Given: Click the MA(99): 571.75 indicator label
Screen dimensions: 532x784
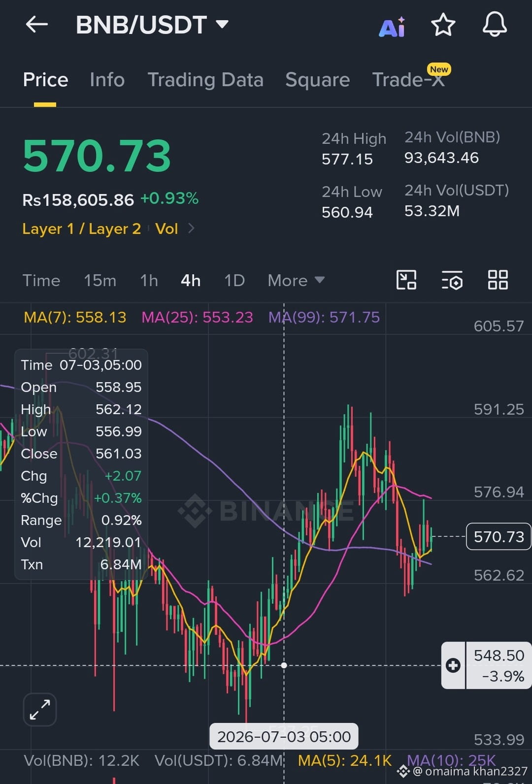Looking at the screenshot, I should tap(324, 317).
